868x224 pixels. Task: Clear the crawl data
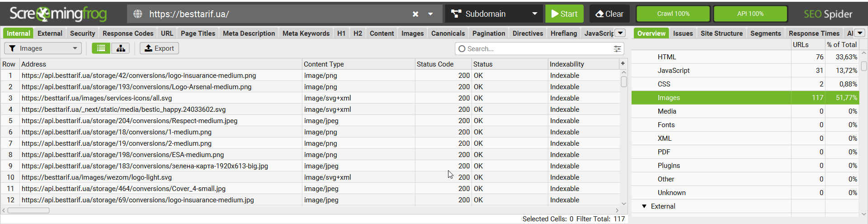click(x=609, y=14)
